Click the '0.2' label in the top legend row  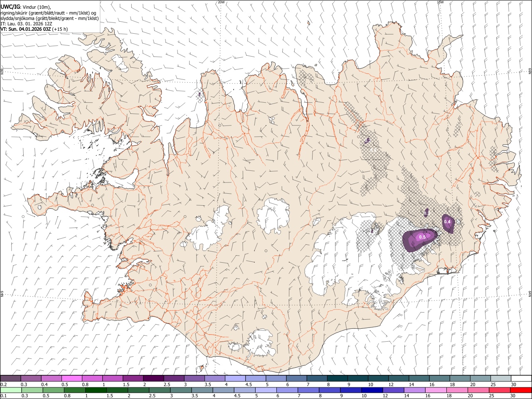click(4, 384)
